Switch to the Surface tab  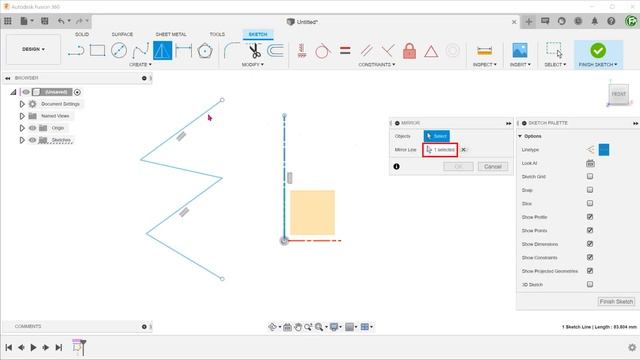122,34
